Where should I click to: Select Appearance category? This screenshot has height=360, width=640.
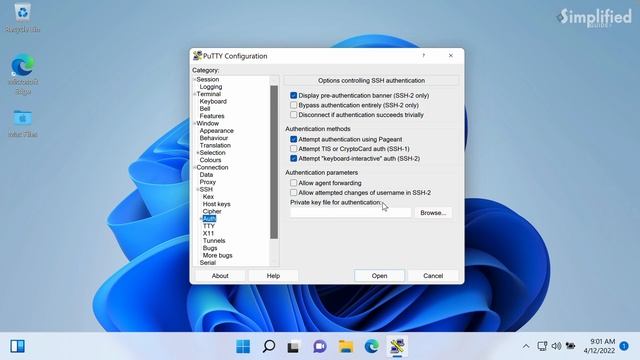(x=216, y=131)
